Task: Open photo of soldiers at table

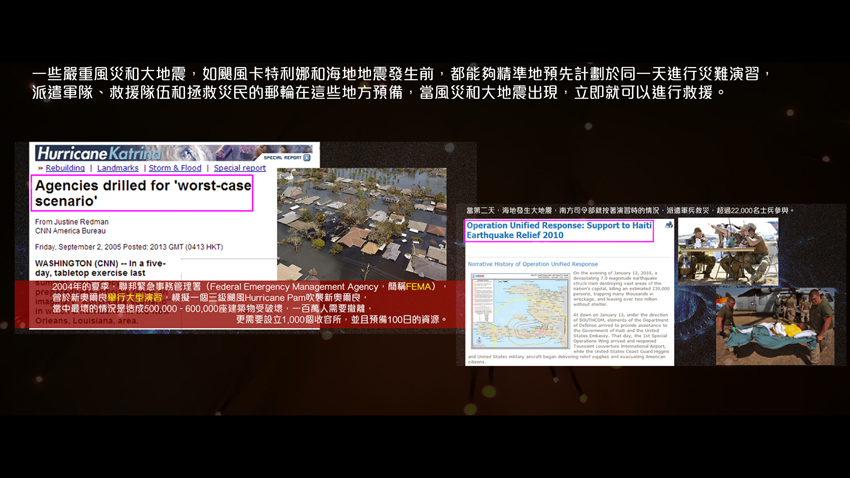Action: pyautogui.click(x=728, y=252)
